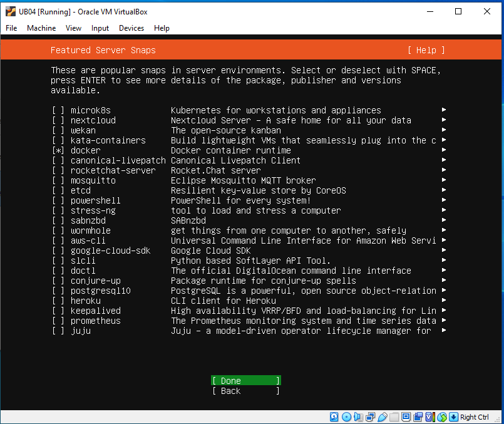Select the Back button
This screenshot has height=424, width=504.
coord(245,391)
